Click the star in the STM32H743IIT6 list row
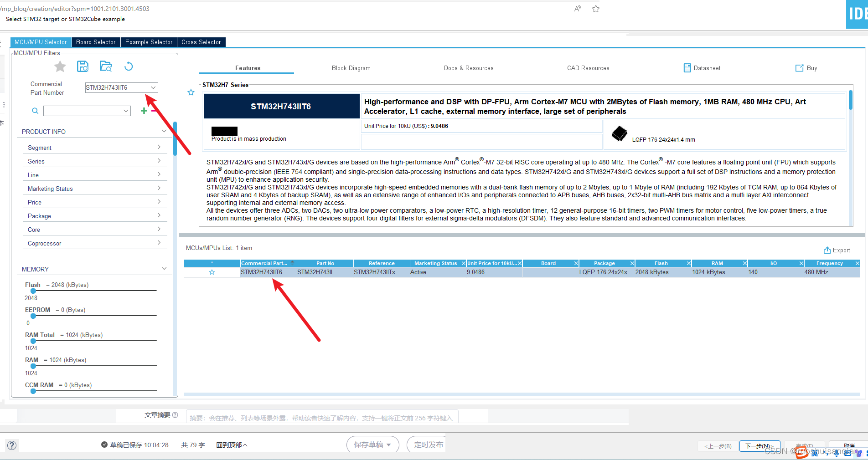 (x=212, y=272)
